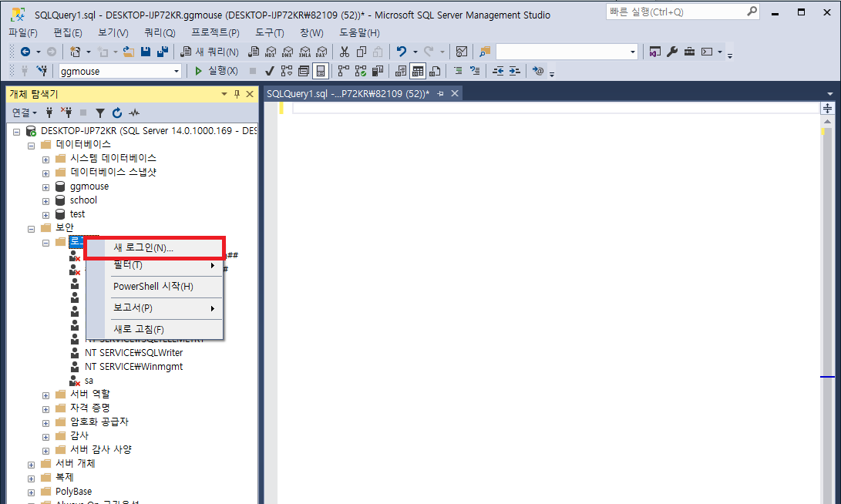Click the display estimated execution plan icon

click(x=287, y=71)
